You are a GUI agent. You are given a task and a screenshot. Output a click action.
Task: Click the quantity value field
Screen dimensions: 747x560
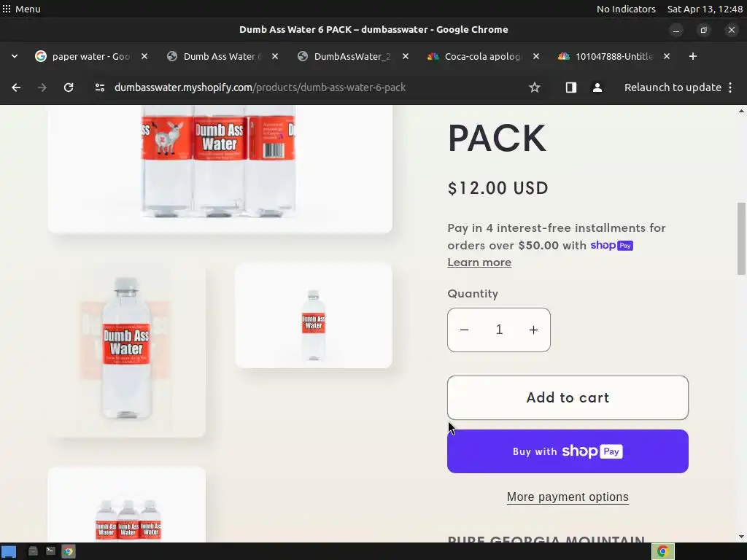pos(499,330)
